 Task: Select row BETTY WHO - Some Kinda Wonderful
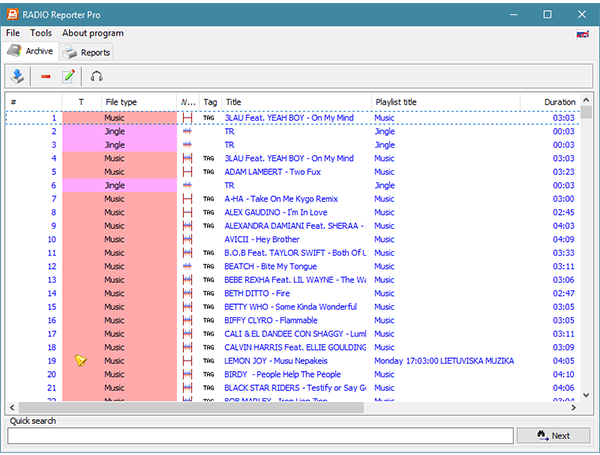point(293,307)
